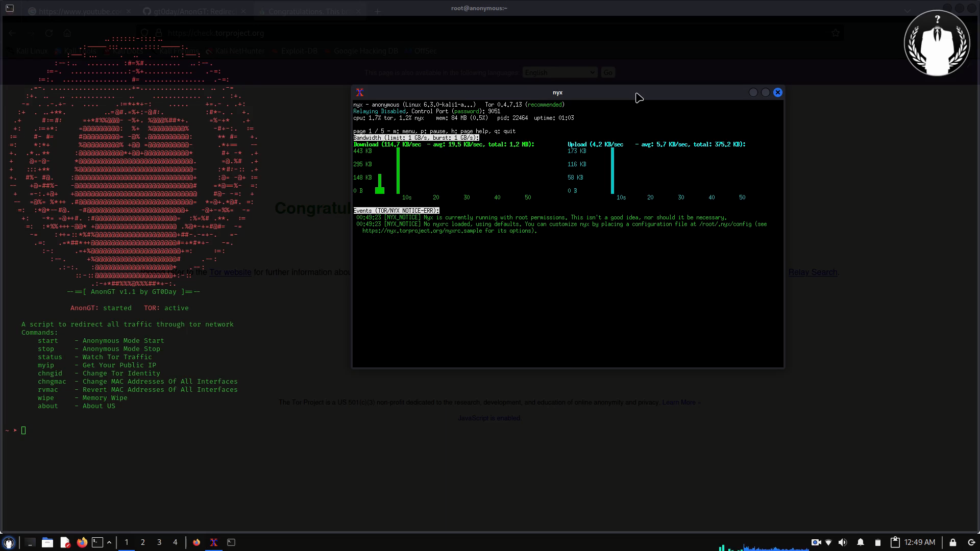
Task: Click the 12:49 AM clock
Action: coord(920,542)
